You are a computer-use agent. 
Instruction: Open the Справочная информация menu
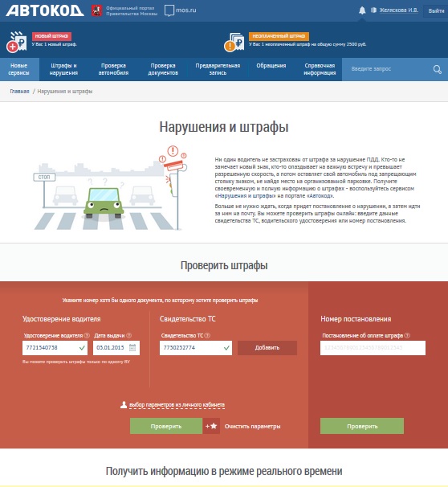coord(320,69)
